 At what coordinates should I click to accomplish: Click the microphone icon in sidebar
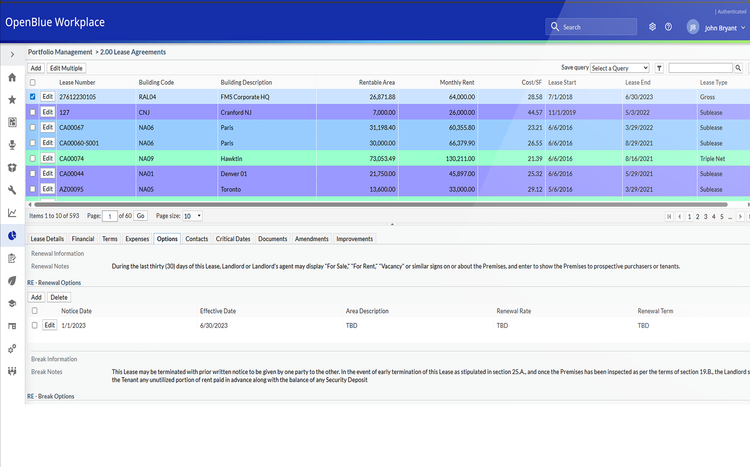click(12, 145)
